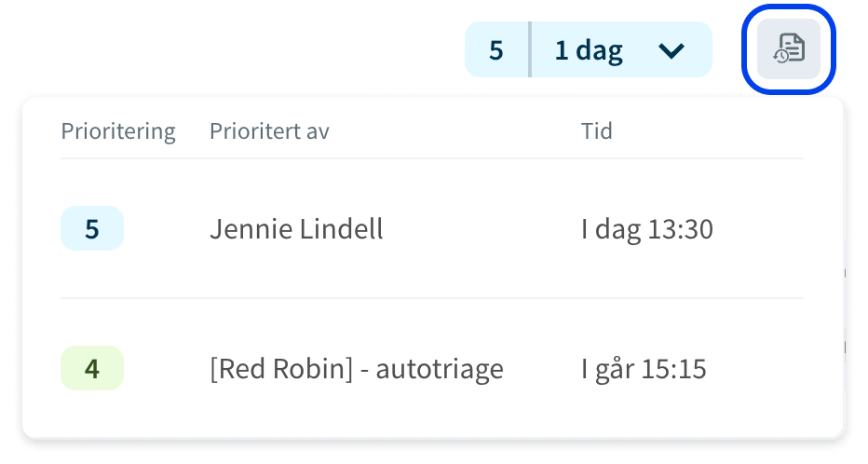The width and height of the screenshot is (868, 464).
Task: Click the header line under Prioritering
Action: (432, 158)
